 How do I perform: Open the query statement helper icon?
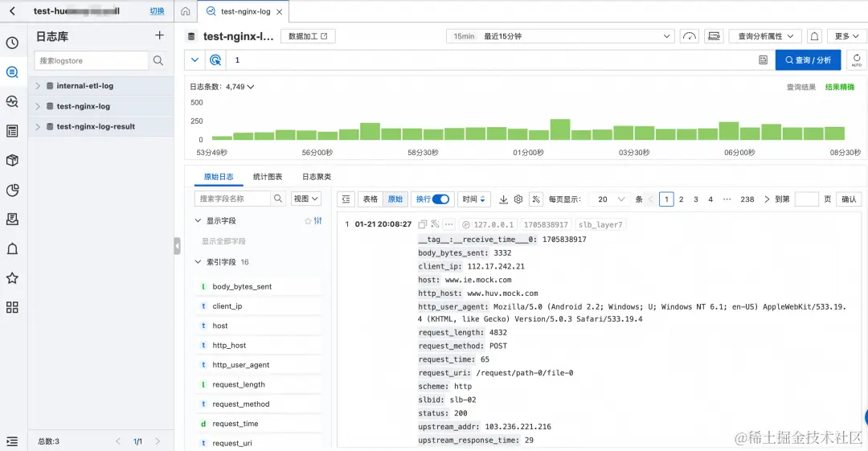click(763, 59)
